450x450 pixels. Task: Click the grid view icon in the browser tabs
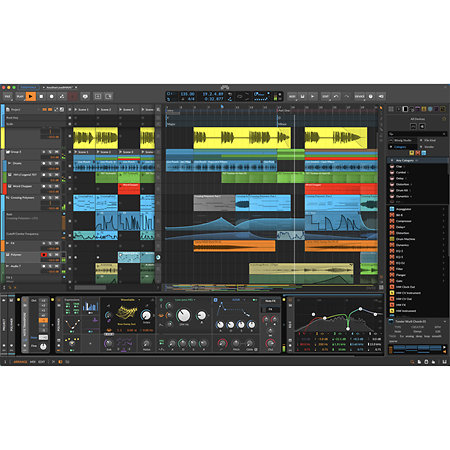pos(391,109)
